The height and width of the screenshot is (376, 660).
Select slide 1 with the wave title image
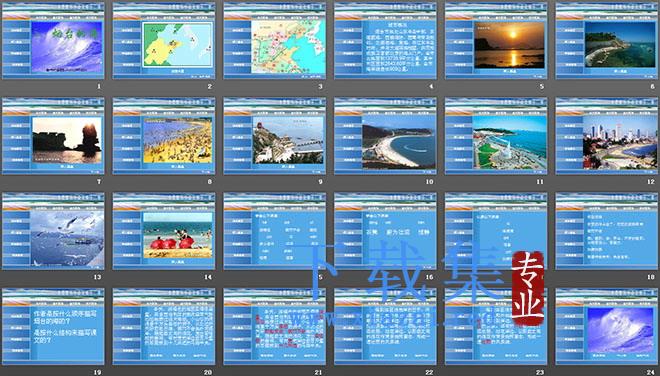(53, 40)
